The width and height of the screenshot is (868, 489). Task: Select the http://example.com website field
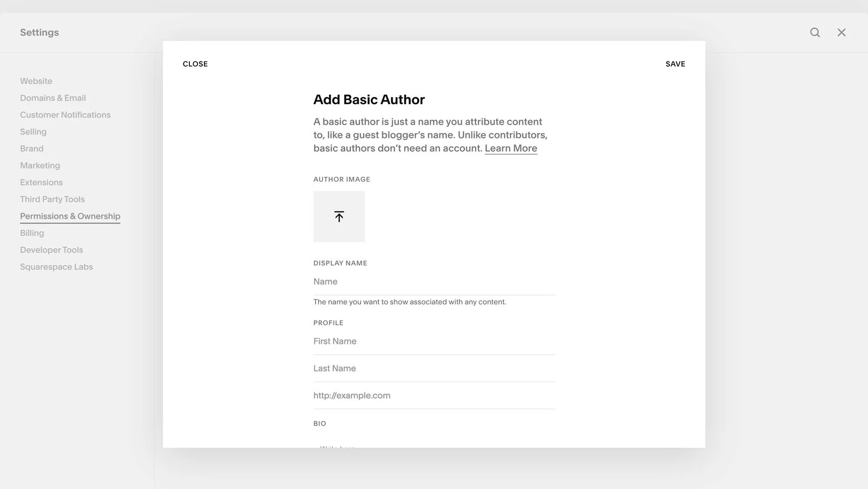(434, 395)
